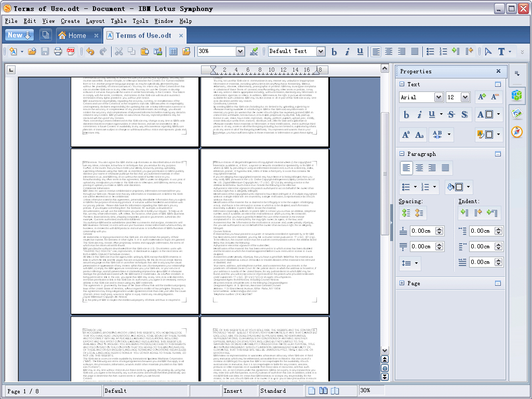Viewport: 532px width, 399px height.
Task: Expand the Page section in Properties
Action: click(x=402, y=283)
